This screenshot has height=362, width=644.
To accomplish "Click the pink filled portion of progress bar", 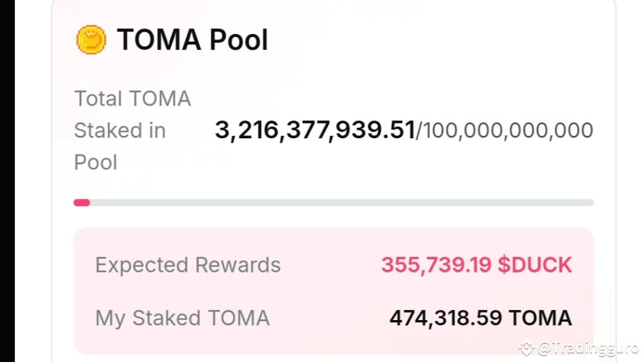I will (81, 202).
